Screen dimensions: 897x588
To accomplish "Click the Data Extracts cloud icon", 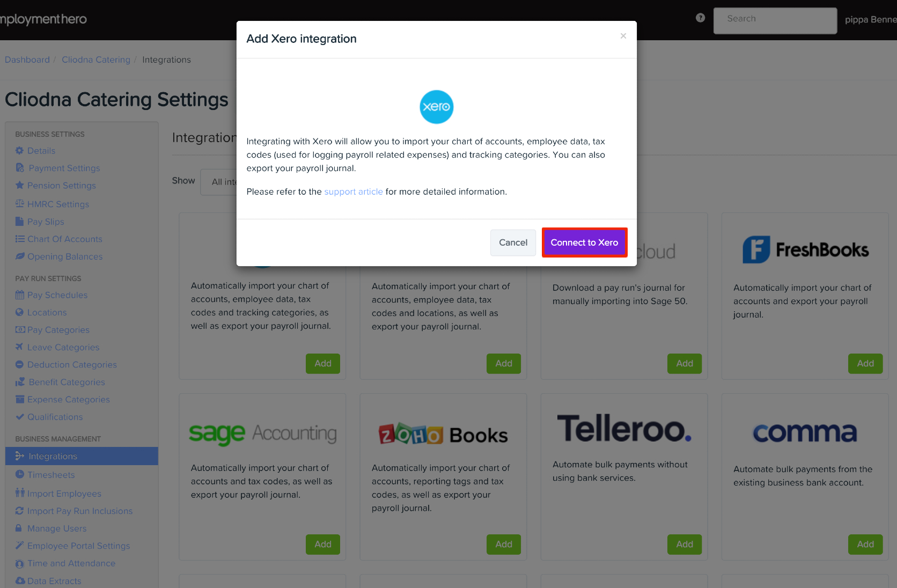I will [20, 580].
